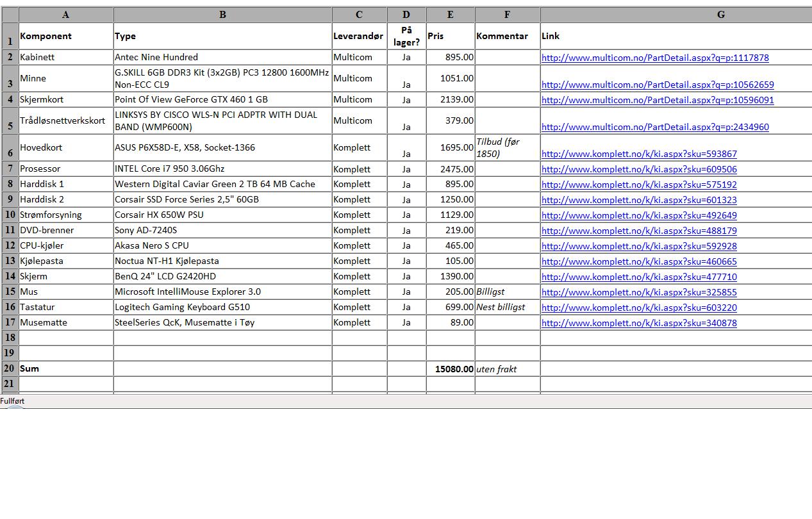Open komplett link sku=488179
The height and width of the screenshot is (519, 812).
click(639, 231)
